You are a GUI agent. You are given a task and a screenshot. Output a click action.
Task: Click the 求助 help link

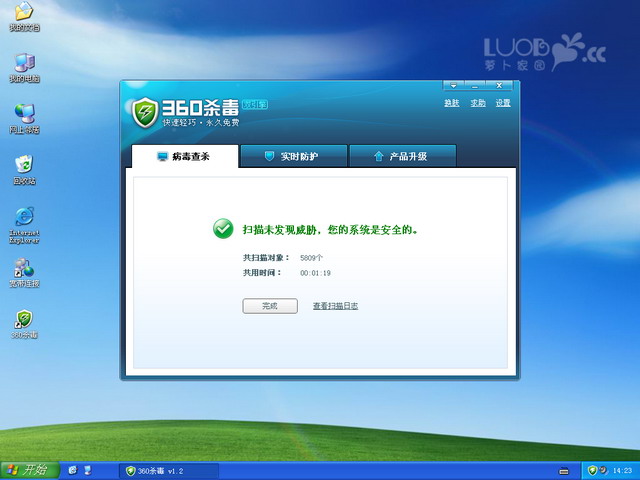coord(478,103)
